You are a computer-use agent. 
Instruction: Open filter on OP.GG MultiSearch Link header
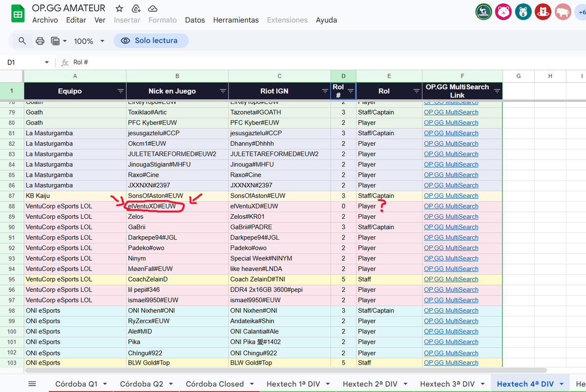(497, 91)
